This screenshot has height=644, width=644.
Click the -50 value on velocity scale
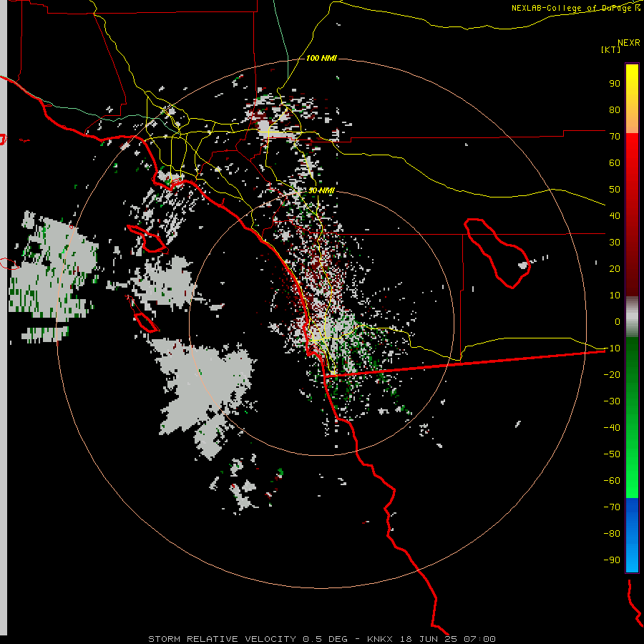click(x=612, y=454)
